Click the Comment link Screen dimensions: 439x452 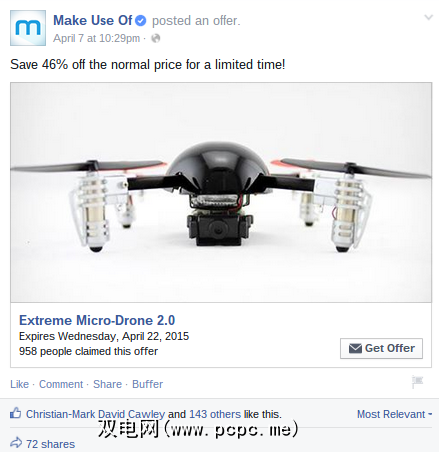(x=61, y=384)
